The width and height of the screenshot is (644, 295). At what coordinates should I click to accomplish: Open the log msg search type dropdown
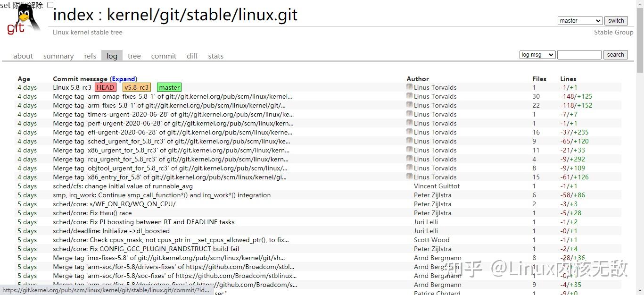coord(537,54)
